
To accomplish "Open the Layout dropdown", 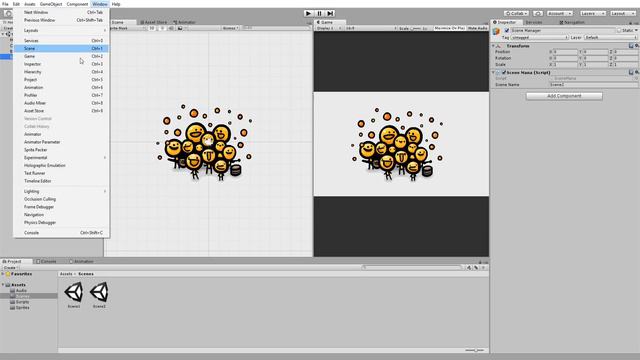I will point(623,13).
